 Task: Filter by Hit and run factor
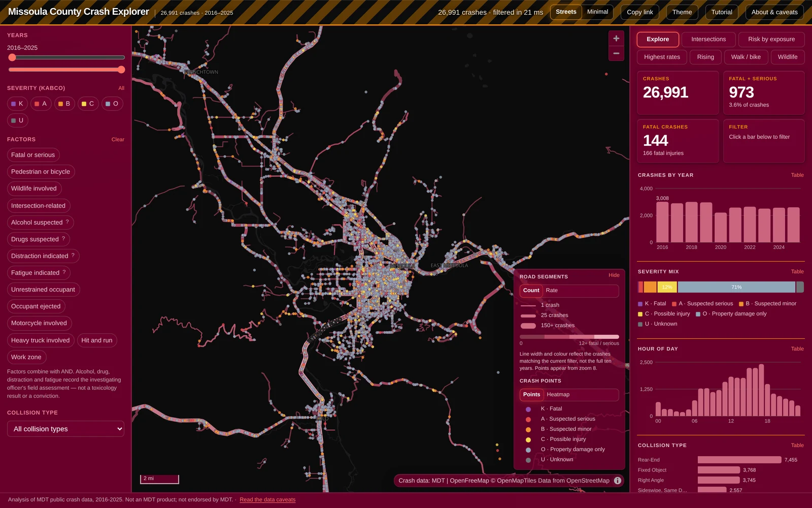97,340
